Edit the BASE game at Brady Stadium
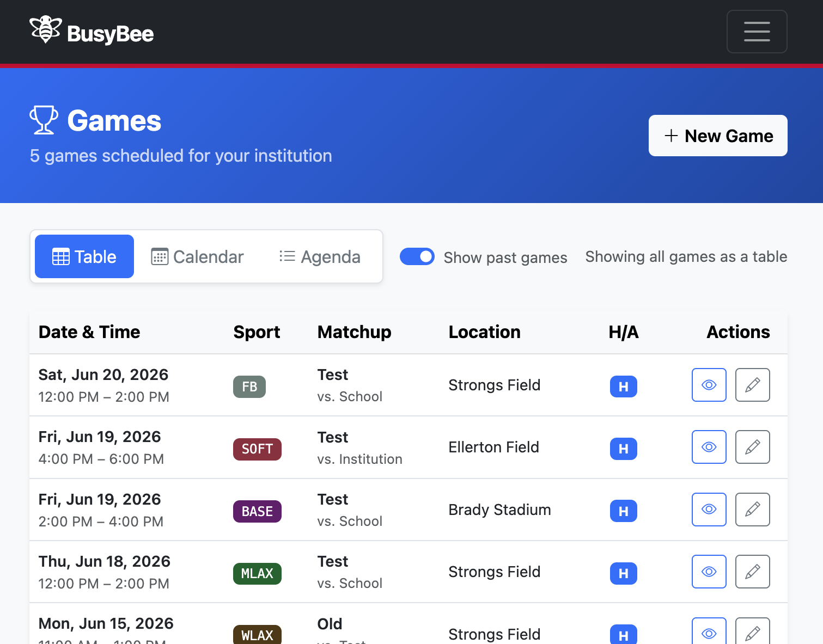 tap(752, 510)
